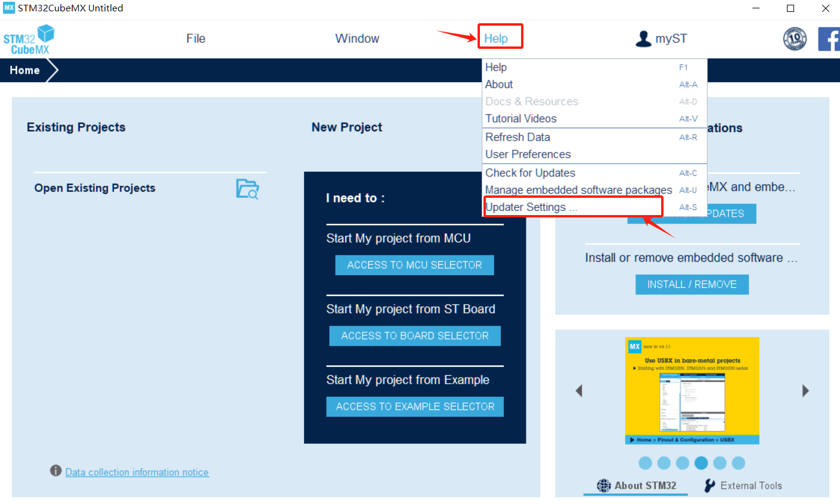Viewport: 840px width, 504px height.
Task: Click 'Install or remove embedded software' text
Action: 691,258
